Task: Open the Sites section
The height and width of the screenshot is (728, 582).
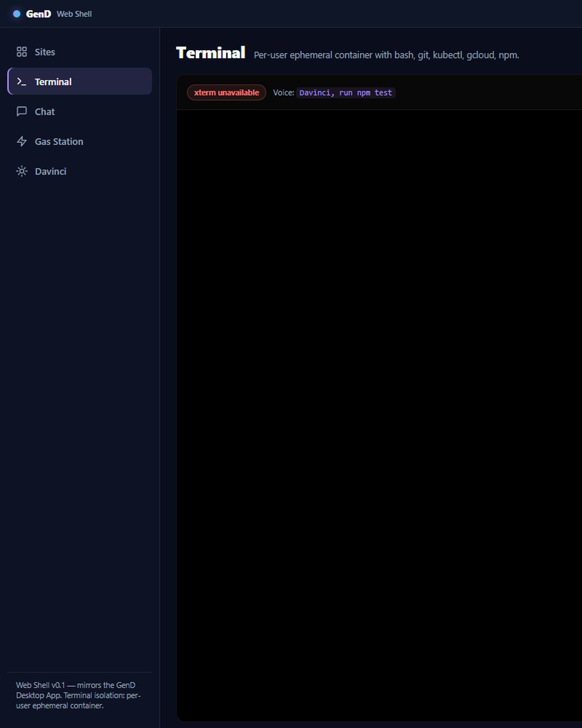Action: tap(80, 52)
